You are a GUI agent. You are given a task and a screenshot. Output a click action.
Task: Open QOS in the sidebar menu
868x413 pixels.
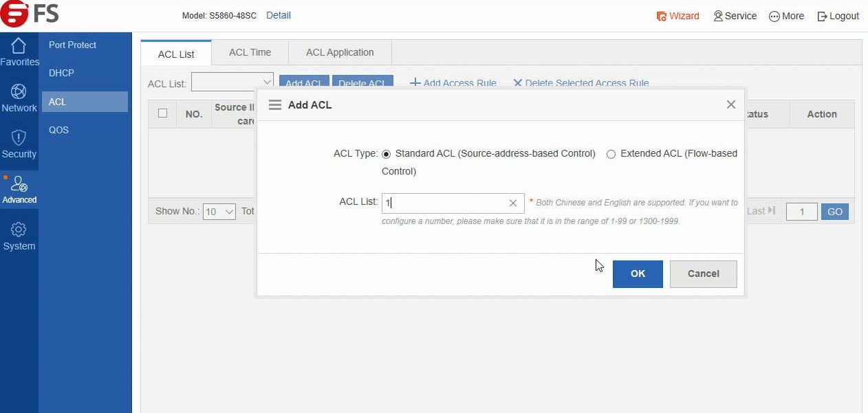point(58,130)
